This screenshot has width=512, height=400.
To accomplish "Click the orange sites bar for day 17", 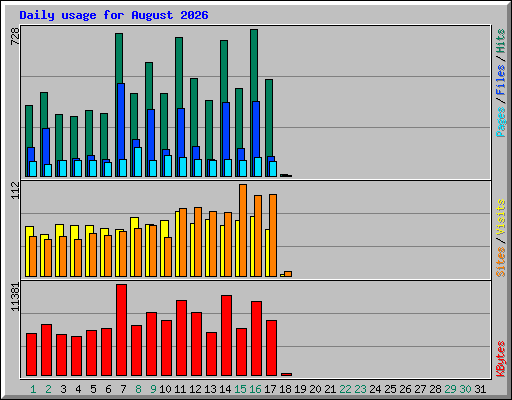I will (x=273, y=235).
